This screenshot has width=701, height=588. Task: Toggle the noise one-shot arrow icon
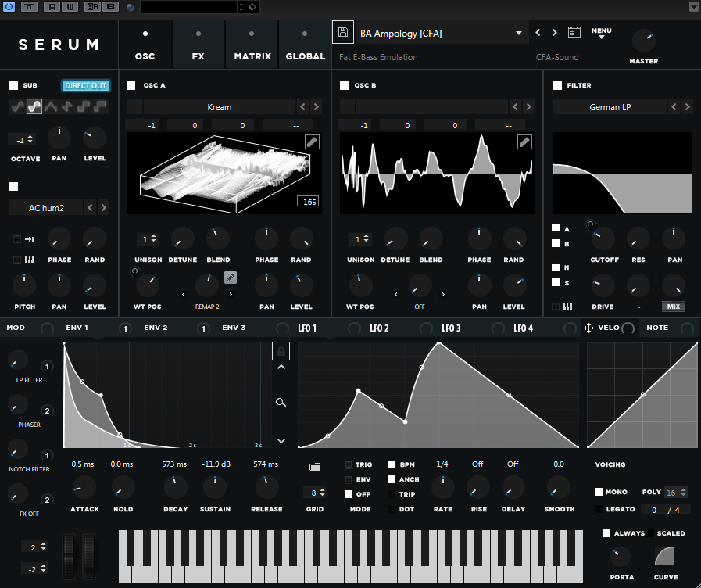pyautogui.click(x=29, y=239)
